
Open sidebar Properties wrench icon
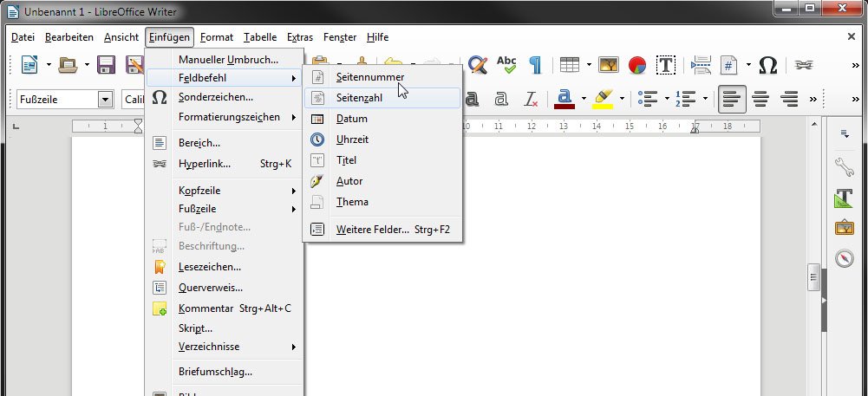[845, 166]
